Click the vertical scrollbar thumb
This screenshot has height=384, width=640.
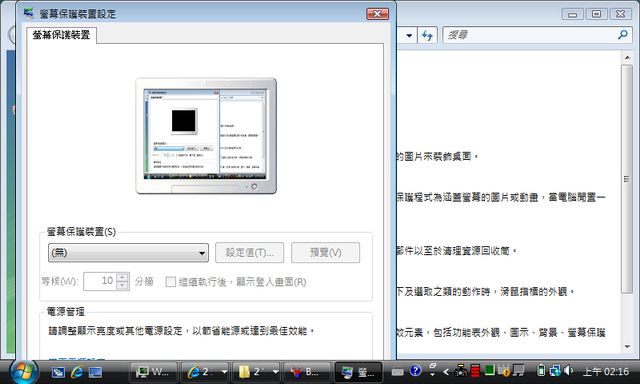627,179
